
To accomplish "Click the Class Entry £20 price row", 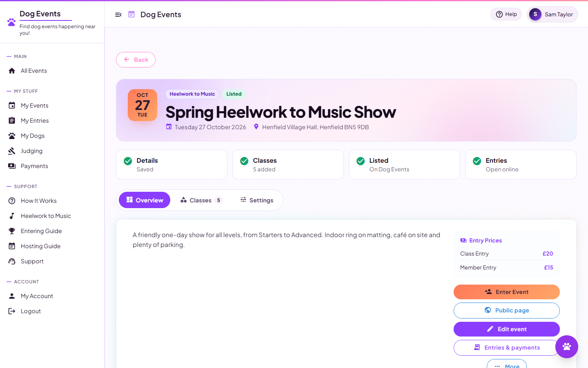I will tap(506, 254).
